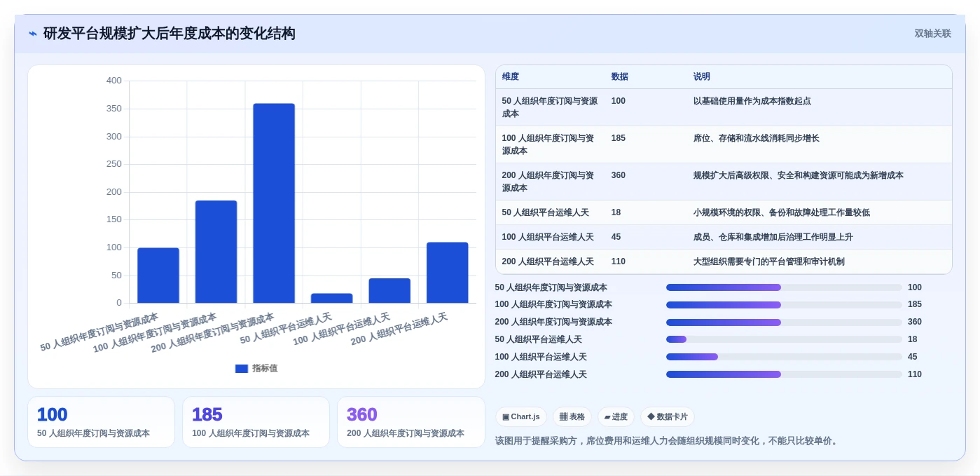980x476 pixels.
Task: Select table cell 50 人组织年度订阅与资源成本
Action: [551, 107]
